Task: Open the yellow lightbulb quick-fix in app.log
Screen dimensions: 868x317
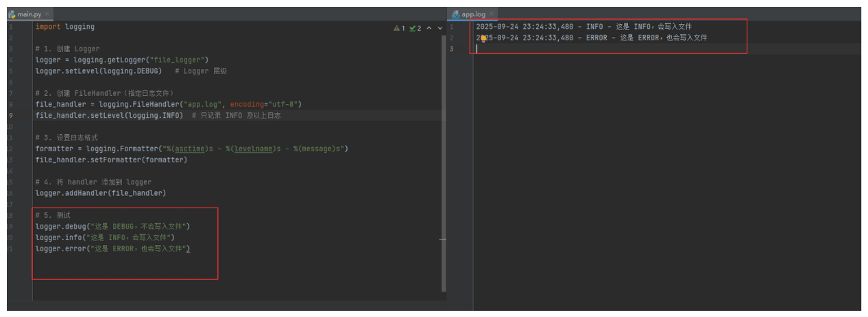Action: [483, 38]
